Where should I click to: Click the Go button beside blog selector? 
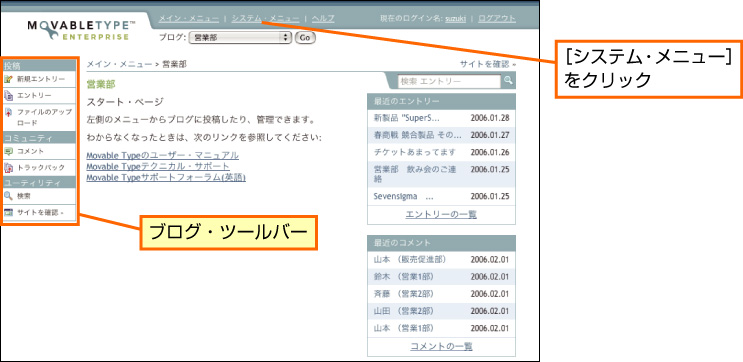305,37
